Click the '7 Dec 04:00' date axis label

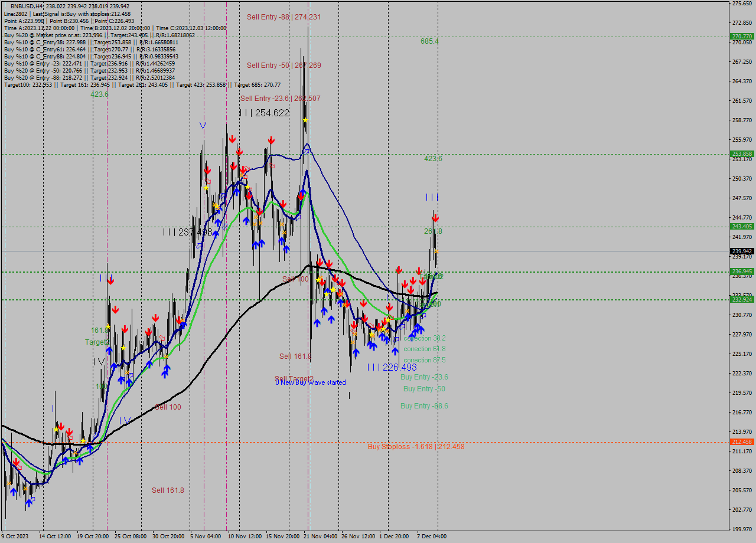point(432,537)
